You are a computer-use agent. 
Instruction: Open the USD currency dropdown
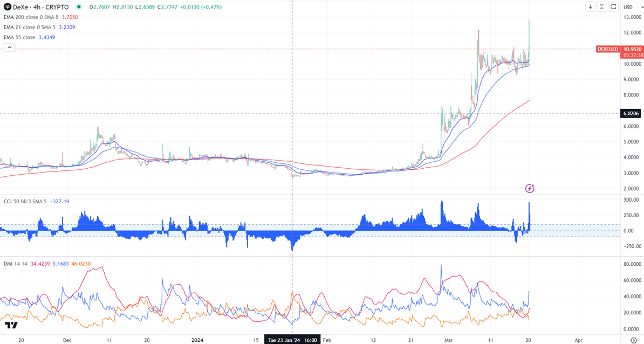[x=633, y=7]
